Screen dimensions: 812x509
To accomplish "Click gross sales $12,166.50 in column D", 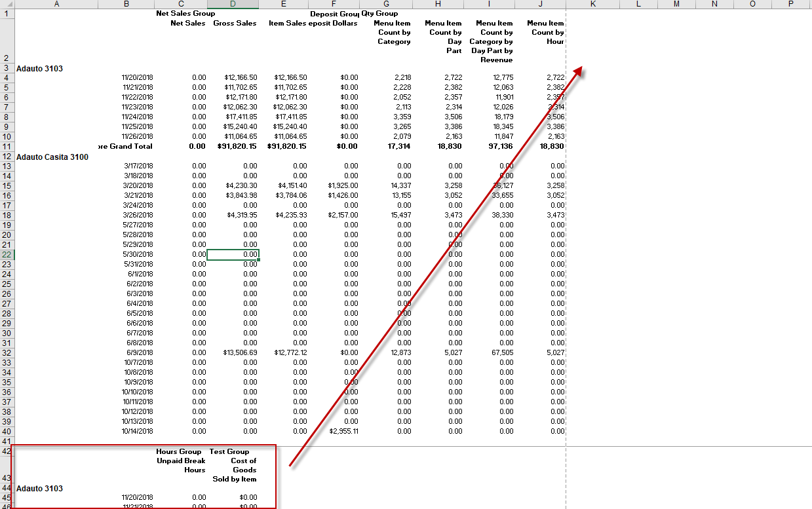I will [241, 77].
